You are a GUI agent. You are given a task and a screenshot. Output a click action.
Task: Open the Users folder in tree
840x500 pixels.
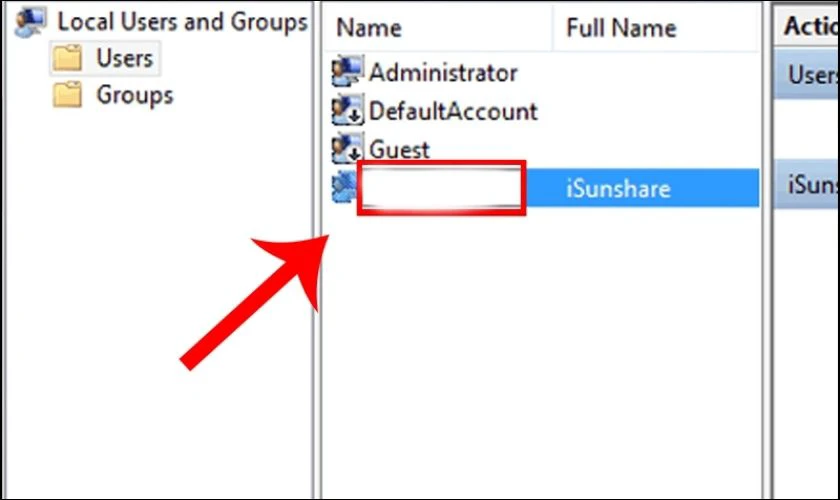tap(124, 58)
